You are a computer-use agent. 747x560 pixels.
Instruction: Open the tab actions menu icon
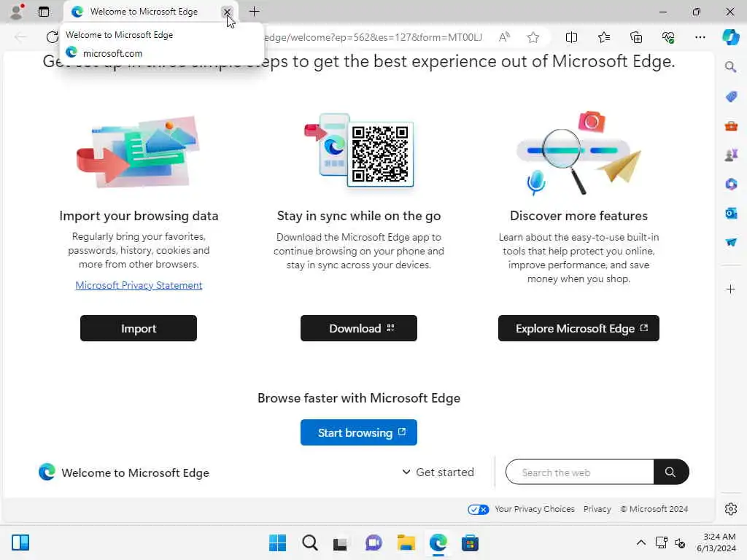43,12
